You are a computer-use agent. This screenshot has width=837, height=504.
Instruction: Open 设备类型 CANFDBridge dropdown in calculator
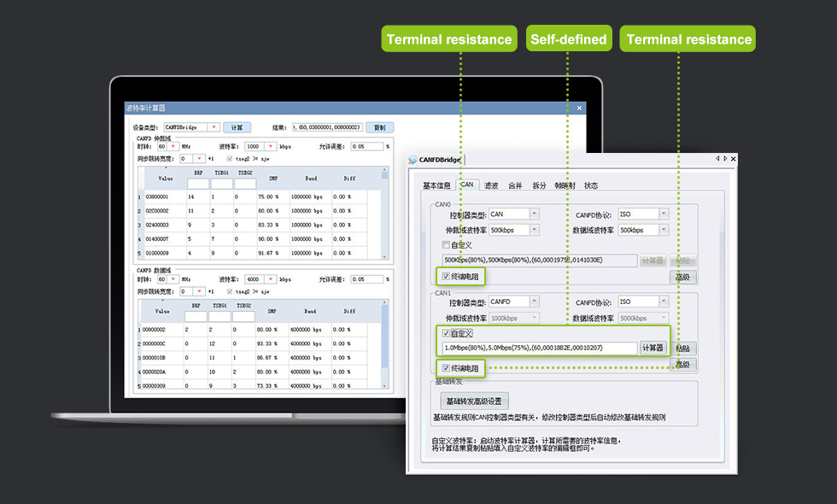[x=214, y=127]
